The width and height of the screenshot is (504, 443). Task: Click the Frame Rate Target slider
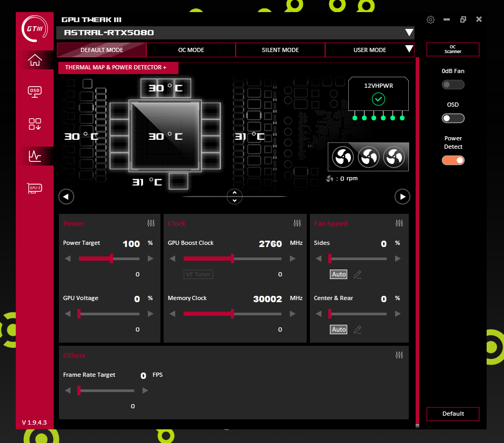[106, 390]
